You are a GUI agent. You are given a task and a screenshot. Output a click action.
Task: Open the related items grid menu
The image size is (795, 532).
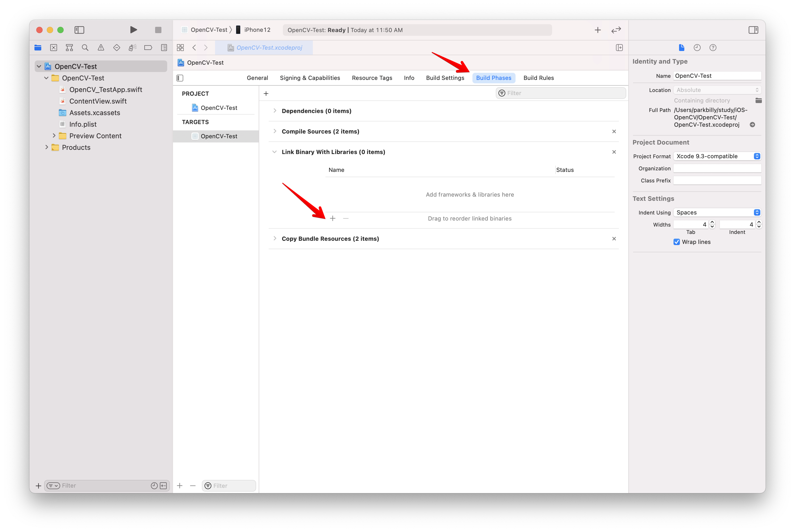tap(180, 48)
